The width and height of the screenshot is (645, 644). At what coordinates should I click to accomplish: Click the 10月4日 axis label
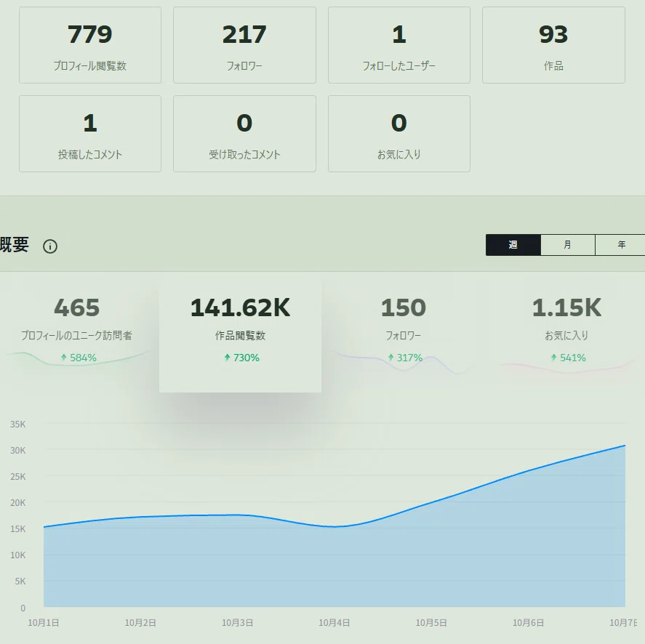(334, 623)
